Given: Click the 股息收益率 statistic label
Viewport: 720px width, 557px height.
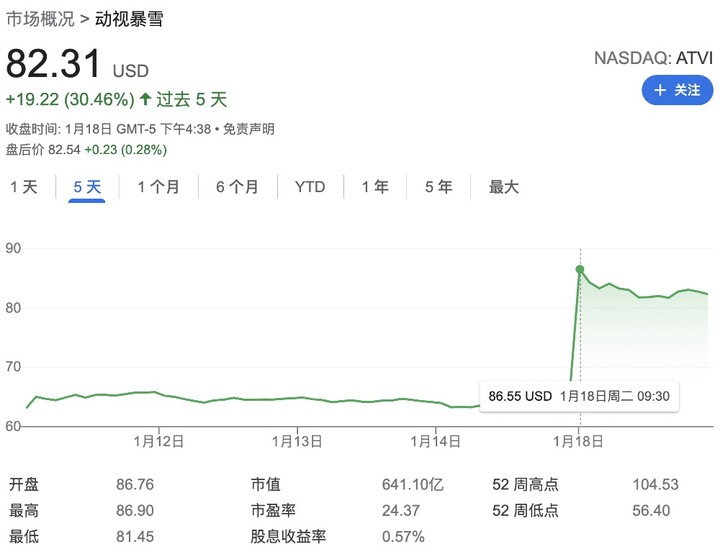Looking at the screenshot, I should 289,537.
